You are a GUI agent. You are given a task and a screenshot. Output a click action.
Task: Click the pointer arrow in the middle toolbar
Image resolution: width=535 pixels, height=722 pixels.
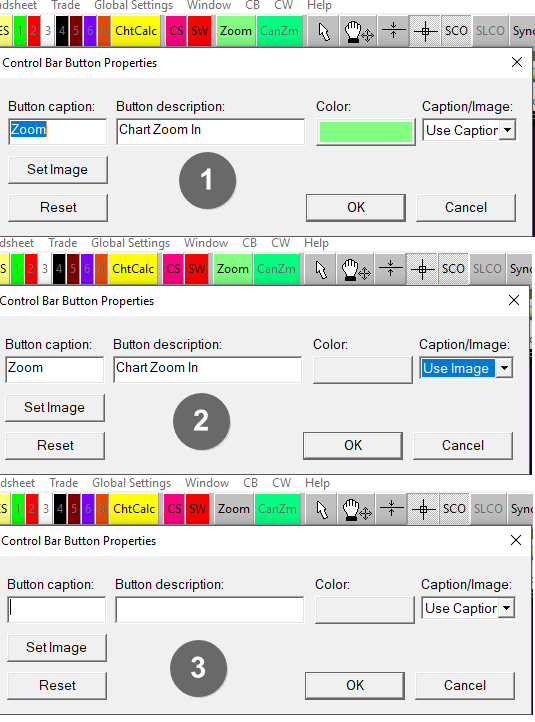tap(321, 269)
